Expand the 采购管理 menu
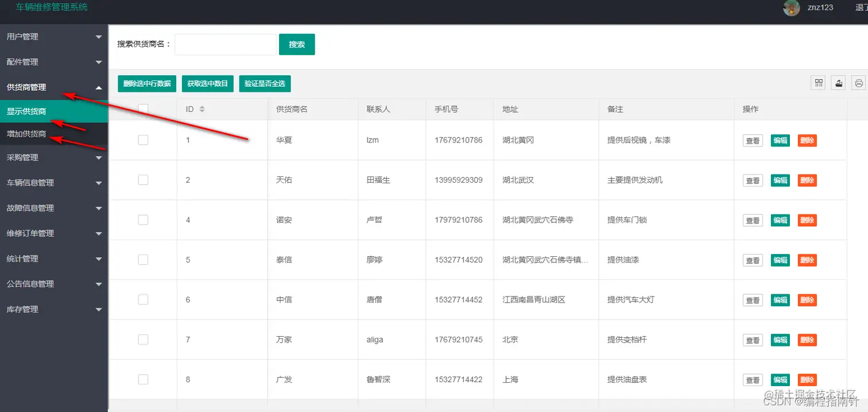This screenshot has width=868, height=412. click(x=54, y=157)
